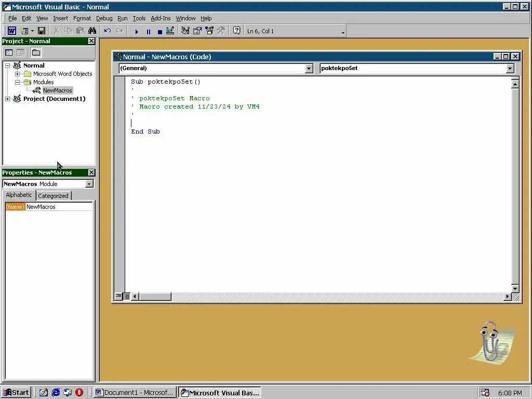Click the Reset stop square icon
Image resolution: width=532 pixels, height=399 pixels.
pyautogui.click(x=160, y=32)
